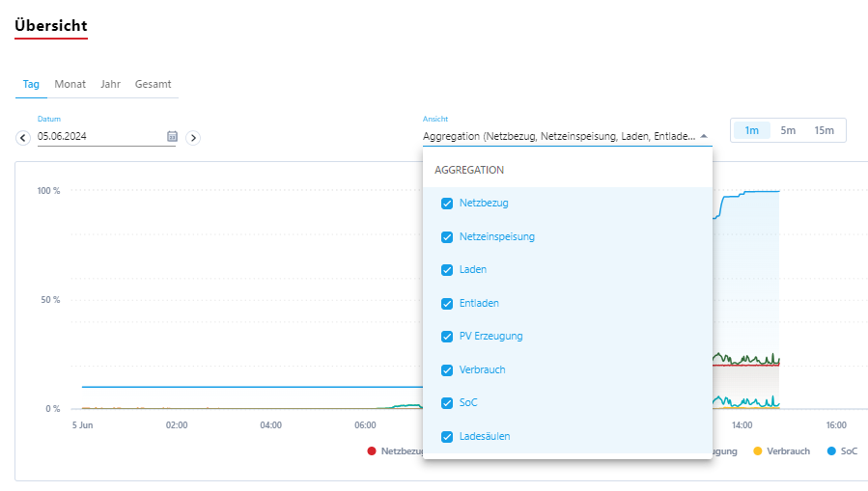The height and width of the screenshot is (491, 868).
Task: Uncheck PV Erzeugung option
Action: click(x=447, y=337)
